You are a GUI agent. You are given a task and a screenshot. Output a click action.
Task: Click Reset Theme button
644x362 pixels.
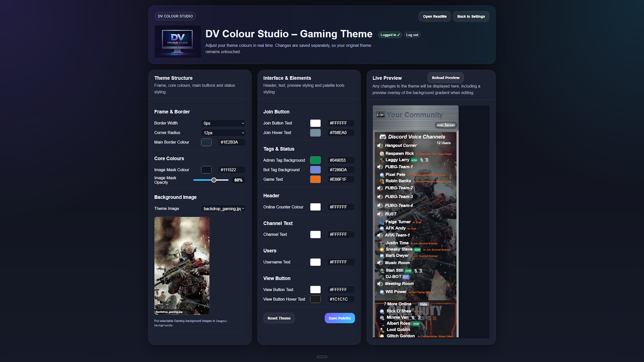pyautogui.click(x=279, y=318)
